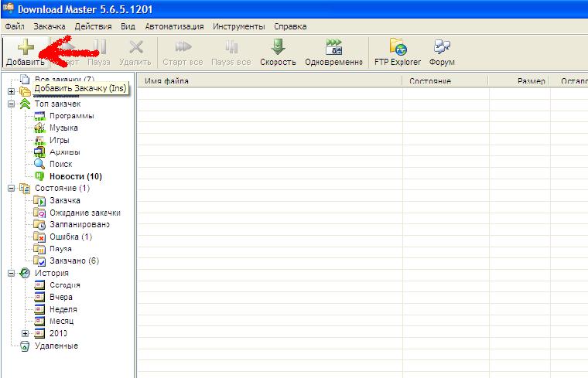Collapse the Состояние (1) tree node
The width and height of the screenshot is (588, 378).
tap(12, 188)
